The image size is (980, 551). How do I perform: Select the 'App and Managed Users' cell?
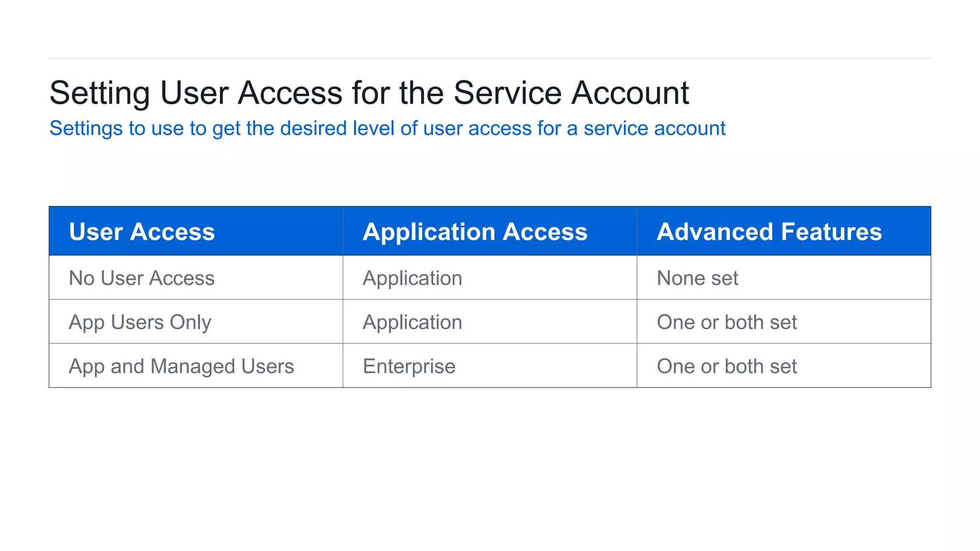click(196, 365)
